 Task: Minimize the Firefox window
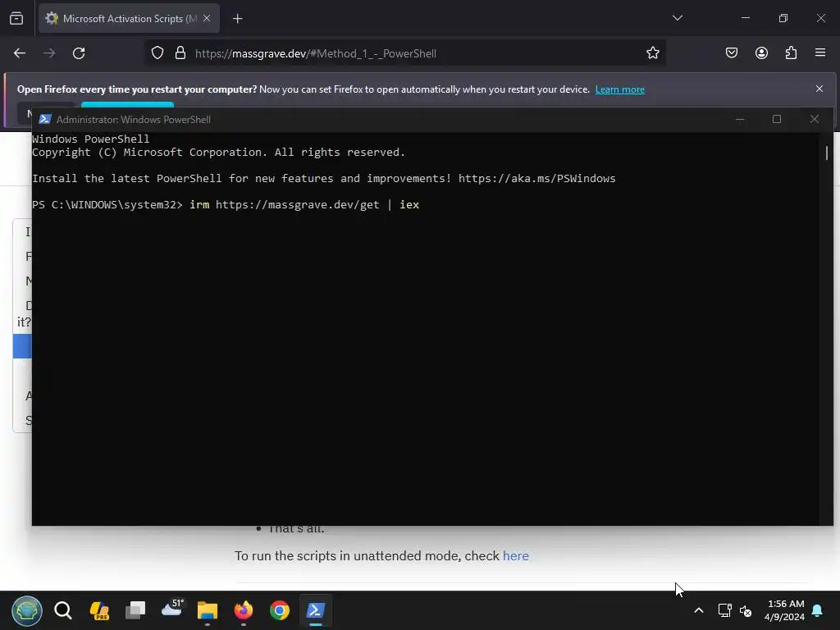[x=745, y=18]
